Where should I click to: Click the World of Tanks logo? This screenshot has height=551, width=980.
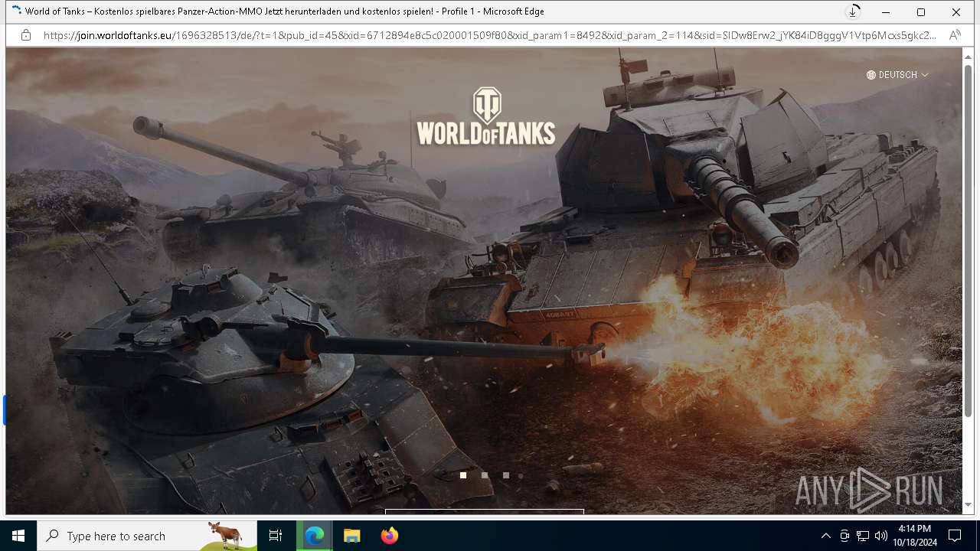(x=486, y=116)
